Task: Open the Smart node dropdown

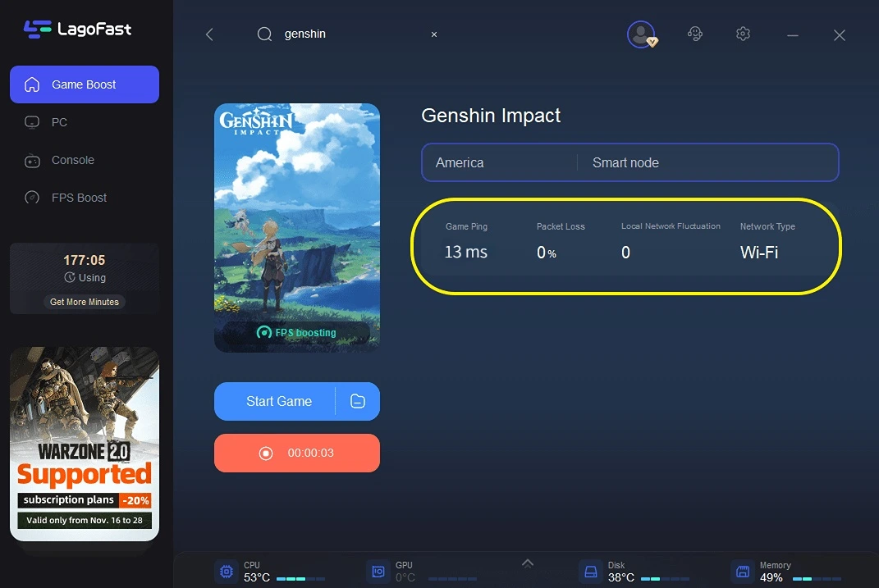Action: (707, 162)
